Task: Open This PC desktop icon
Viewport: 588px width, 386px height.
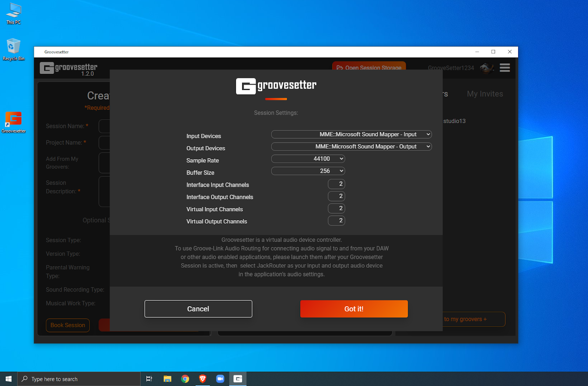Action: coord(14,14)
